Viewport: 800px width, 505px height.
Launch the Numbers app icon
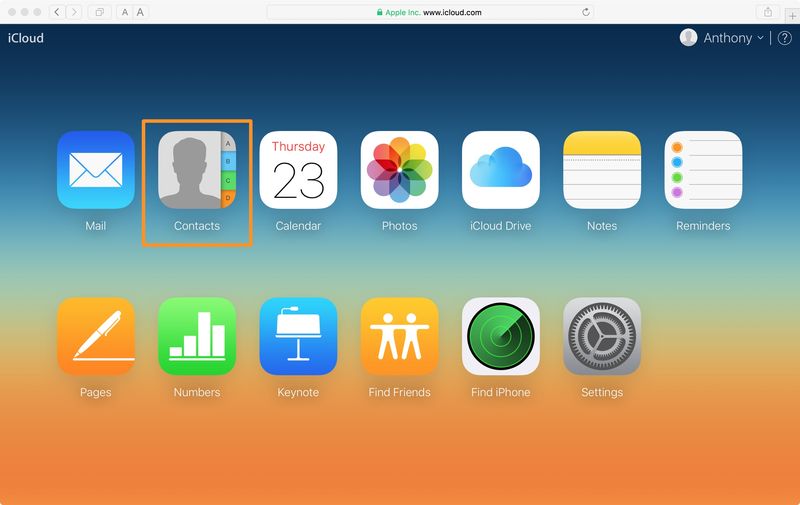click(x=197, y=336)
